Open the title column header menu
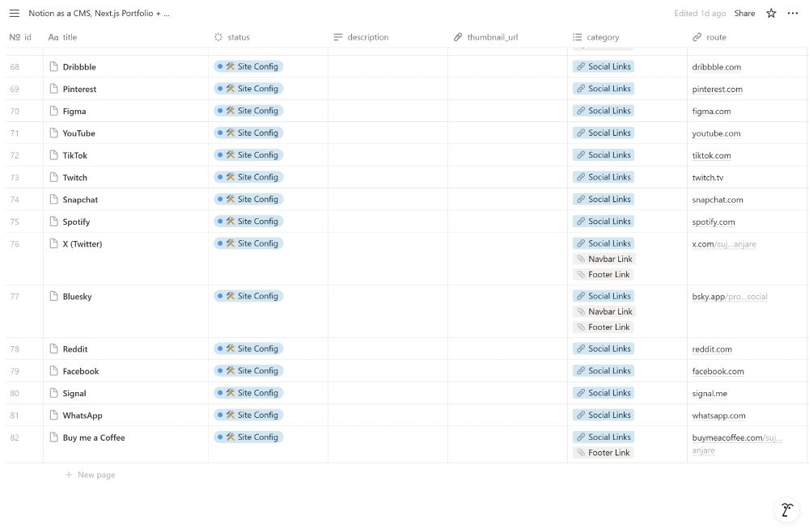This screenshot has width=809, height=532. pyautogui.click(x=62, y=37)
